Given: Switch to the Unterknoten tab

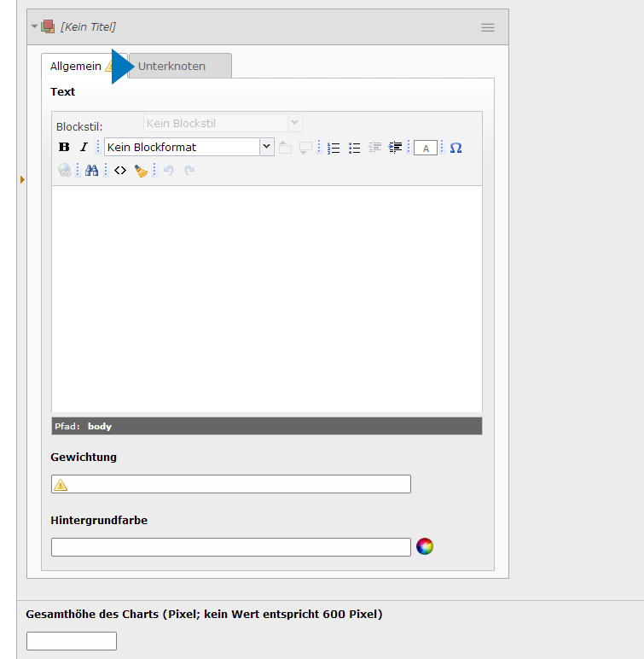Looking at the screenshot, I should tap(179, 66).
